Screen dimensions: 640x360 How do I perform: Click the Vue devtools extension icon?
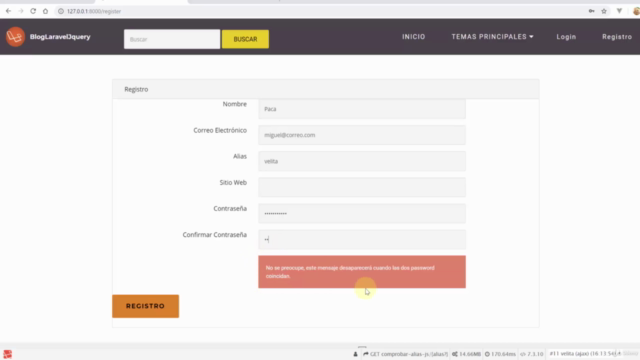(x=619, y=11)
